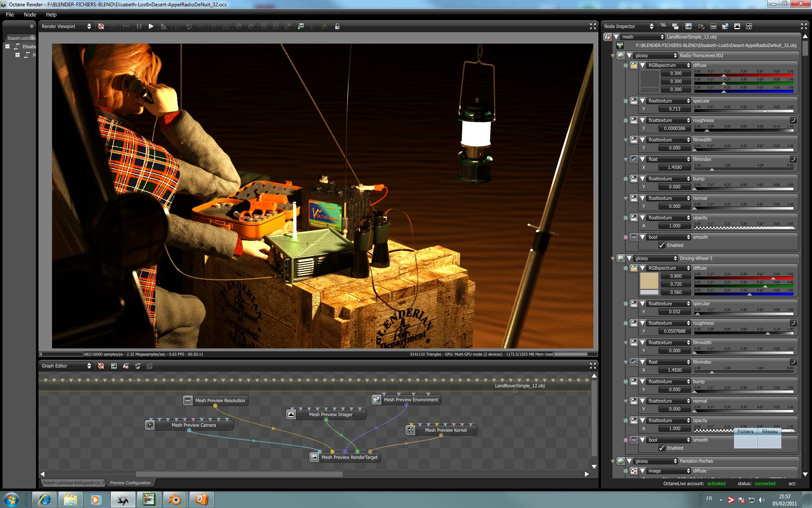This screenshot has height=508, width=812.
Task: Select the Mesh Preview RenderTarget node
Action: pyautogui.click(x=349, y=457)
